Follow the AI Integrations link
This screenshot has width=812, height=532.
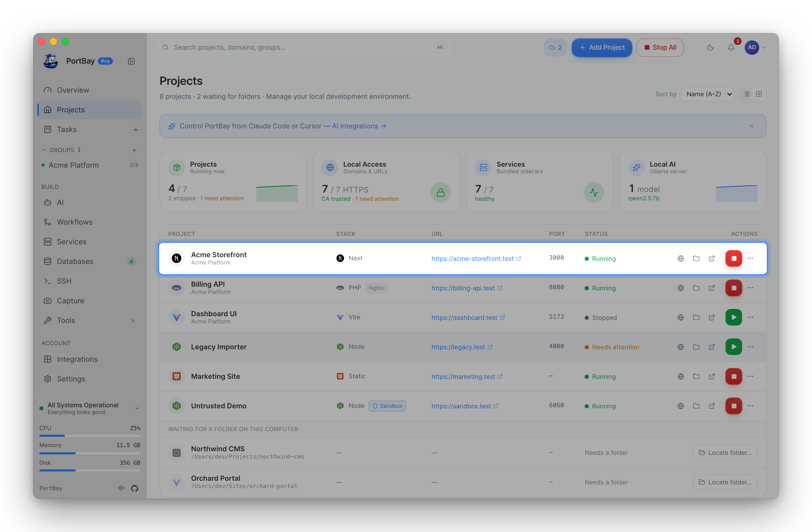[359, 126]
